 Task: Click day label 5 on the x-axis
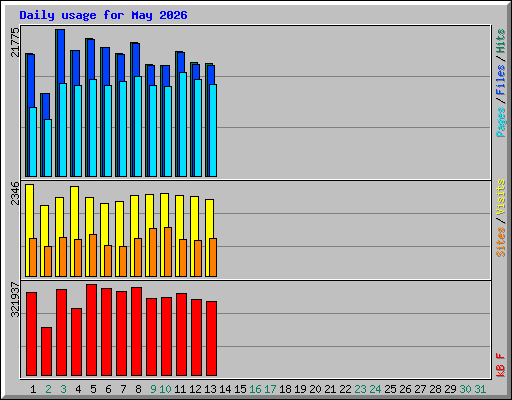(x=93, y=389)
